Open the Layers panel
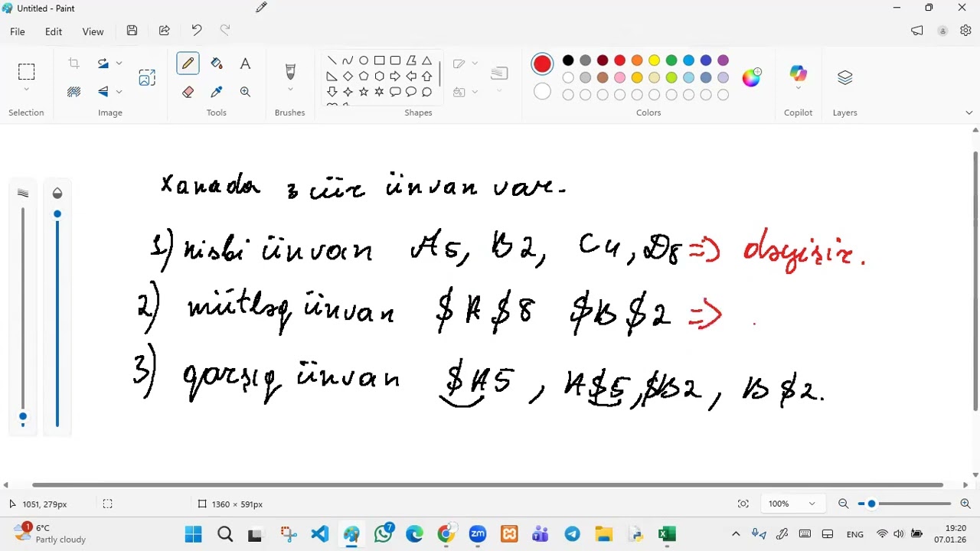Screen dimensions: 980x551 pyautogui.click(x=844, y=77)
